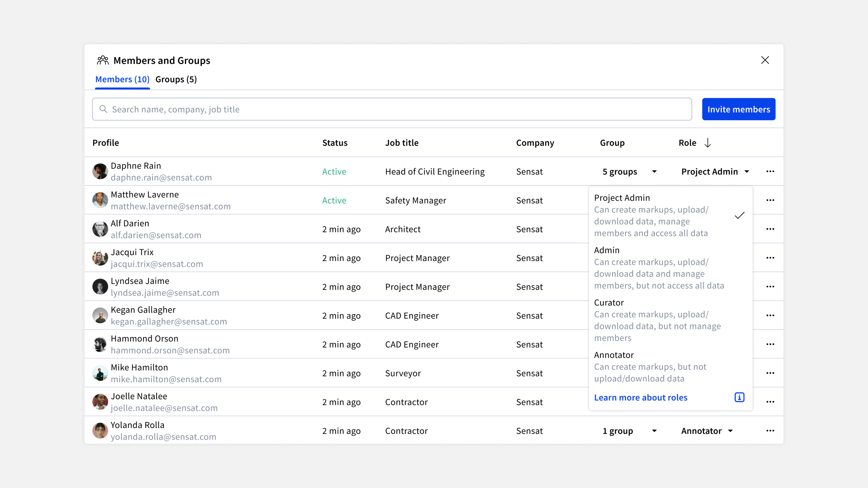Click Yolanda Rolla's avatar
The image size is (868, 488).
coord(100,431)
